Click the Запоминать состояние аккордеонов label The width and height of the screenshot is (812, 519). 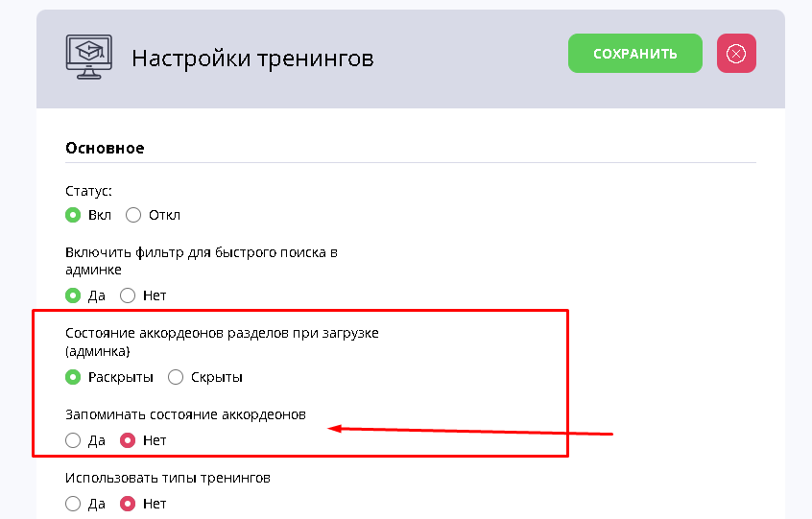(185, 414)
